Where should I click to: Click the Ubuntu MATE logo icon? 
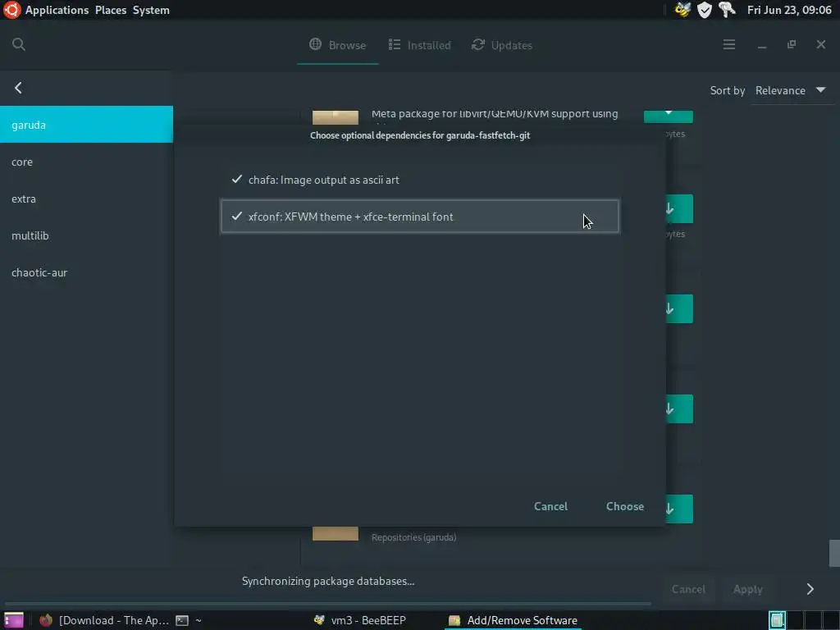pos(11,10)
